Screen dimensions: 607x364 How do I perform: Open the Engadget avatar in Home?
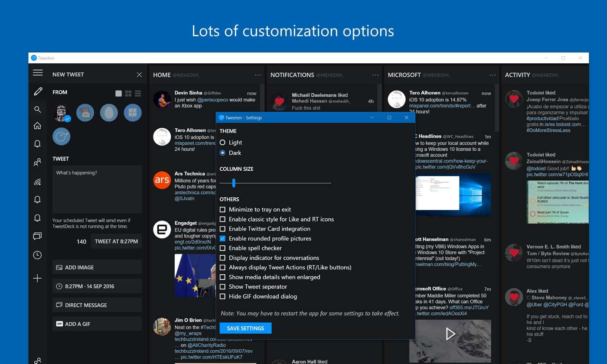[x=162, y=229]
